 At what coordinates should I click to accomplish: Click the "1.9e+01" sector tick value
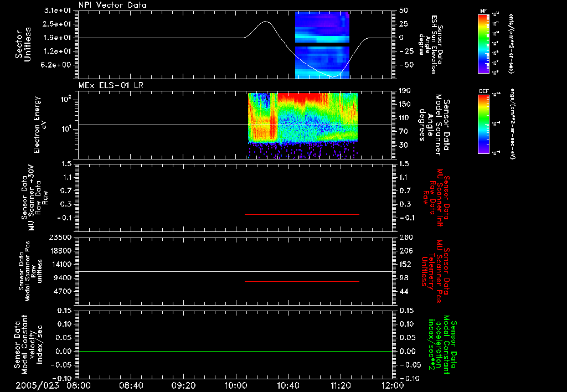point(58,38)
